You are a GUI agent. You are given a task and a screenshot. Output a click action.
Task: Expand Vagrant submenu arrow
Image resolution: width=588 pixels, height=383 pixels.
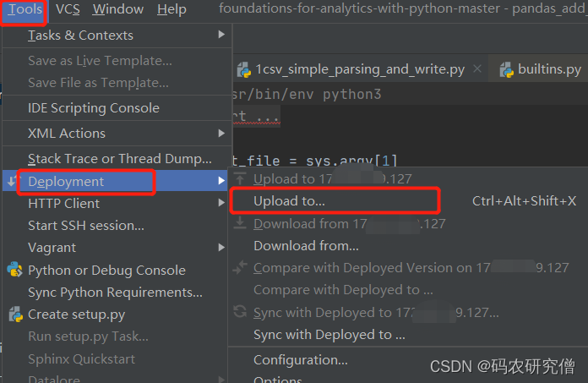221,247
